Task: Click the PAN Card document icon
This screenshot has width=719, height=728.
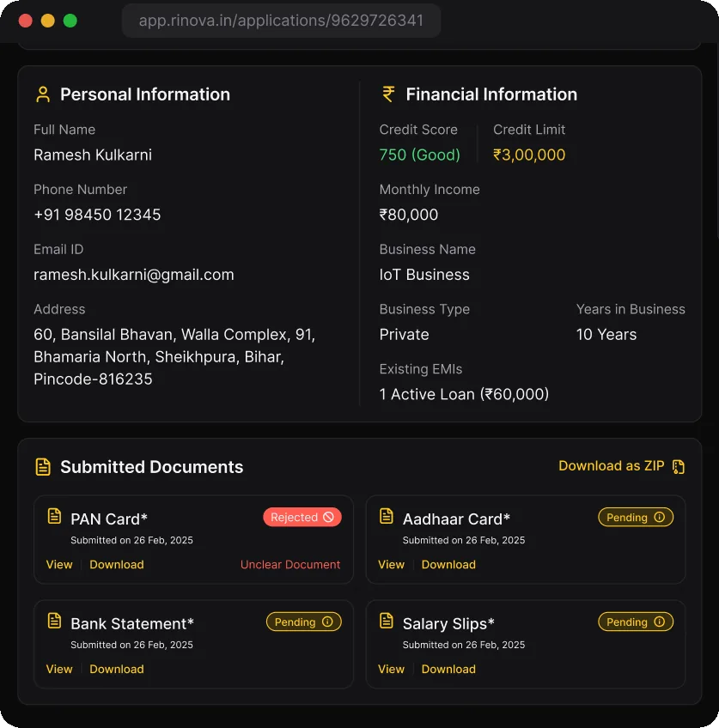Action: 54,516
